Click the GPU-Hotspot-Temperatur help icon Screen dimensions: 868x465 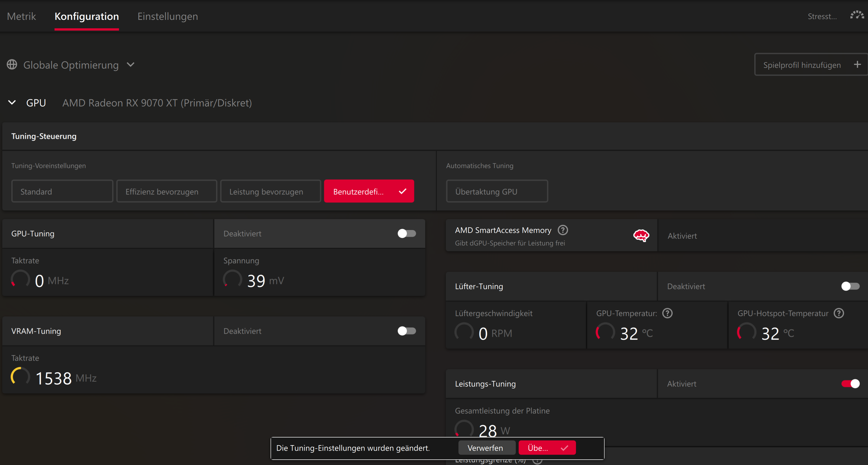coord(839,313)
